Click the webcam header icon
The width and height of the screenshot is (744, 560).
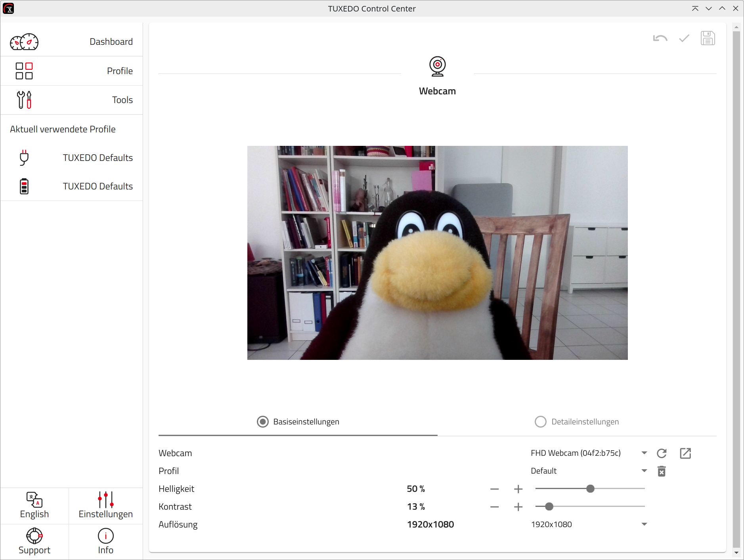coord(438,66)
